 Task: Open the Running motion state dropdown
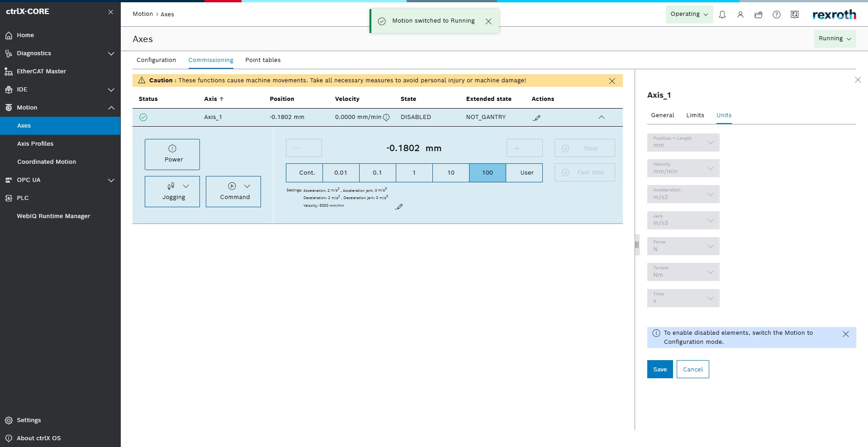(835, 38)
